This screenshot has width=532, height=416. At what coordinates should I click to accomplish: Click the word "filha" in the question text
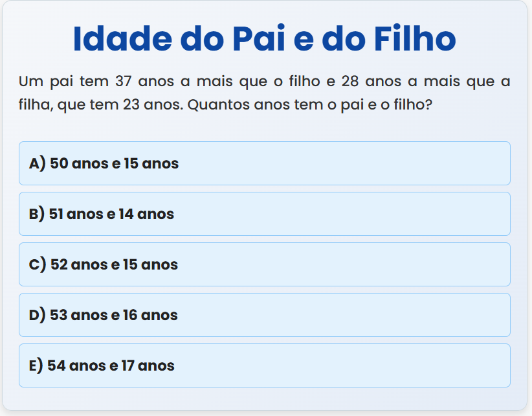(35, 104)
